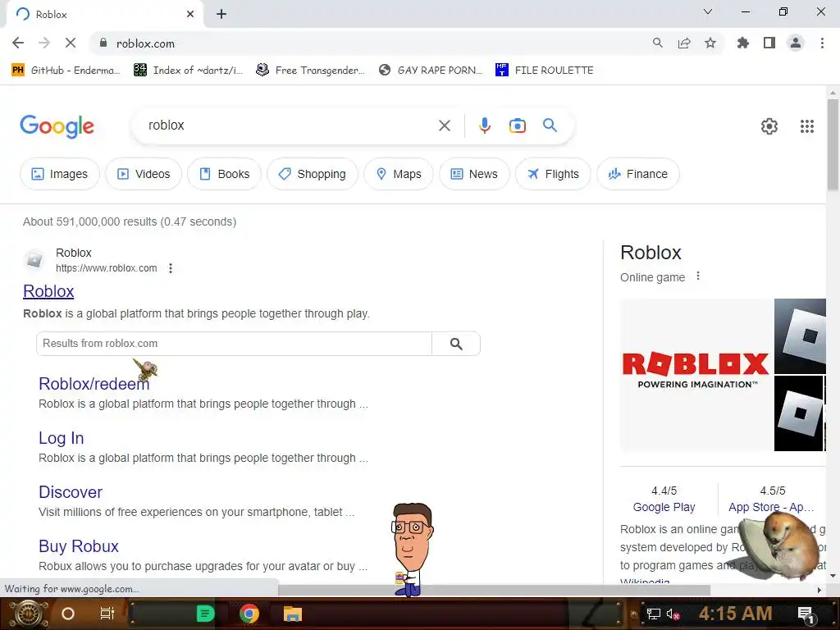The height and width of the screenshot is (630, 840).
Task: Start voice search with microphone
Action: pyautogui.click(x=484, y=126)
